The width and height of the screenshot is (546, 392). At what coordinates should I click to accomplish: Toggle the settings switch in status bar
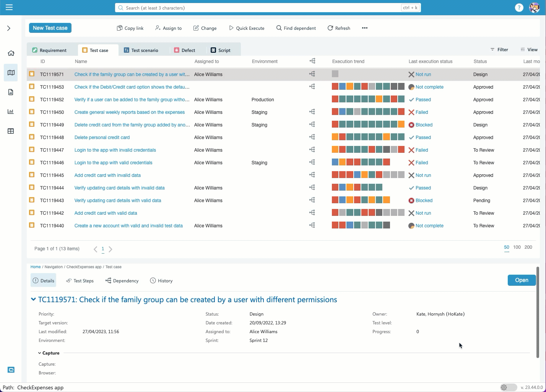[508, 387]
